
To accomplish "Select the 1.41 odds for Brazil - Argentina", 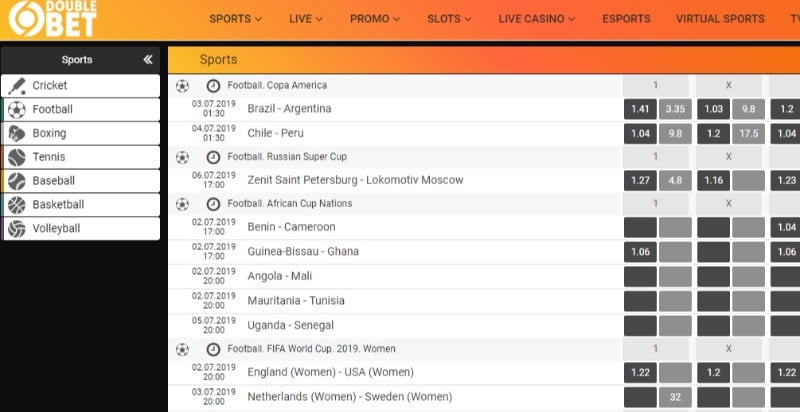I will [640, 109].
